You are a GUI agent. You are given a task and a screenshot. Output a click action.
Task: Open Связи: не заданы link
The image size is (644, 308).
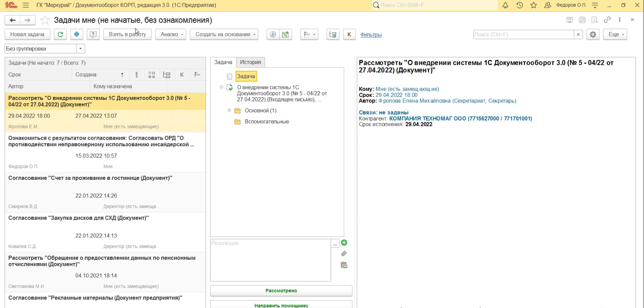coord(384,112)
